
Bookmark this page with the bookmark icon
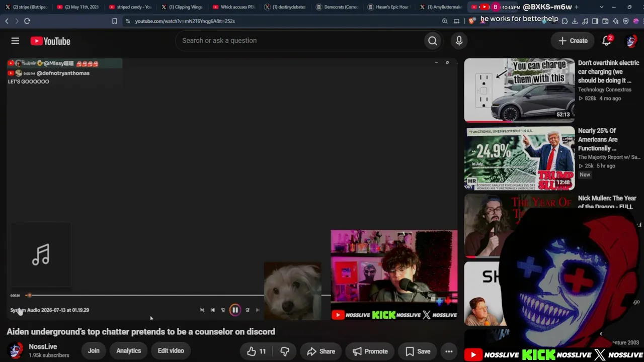[x=114, y=21]
